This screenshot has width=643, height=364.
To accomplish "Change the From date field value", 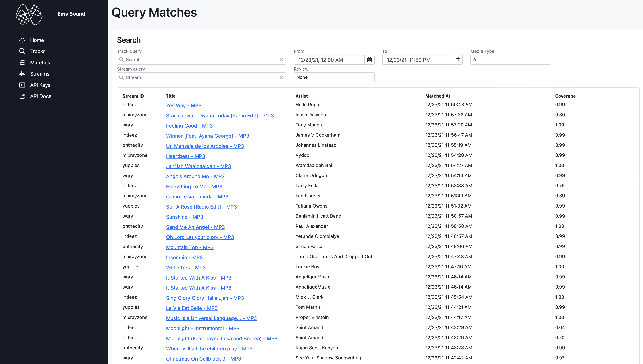I will coord(328,60).
